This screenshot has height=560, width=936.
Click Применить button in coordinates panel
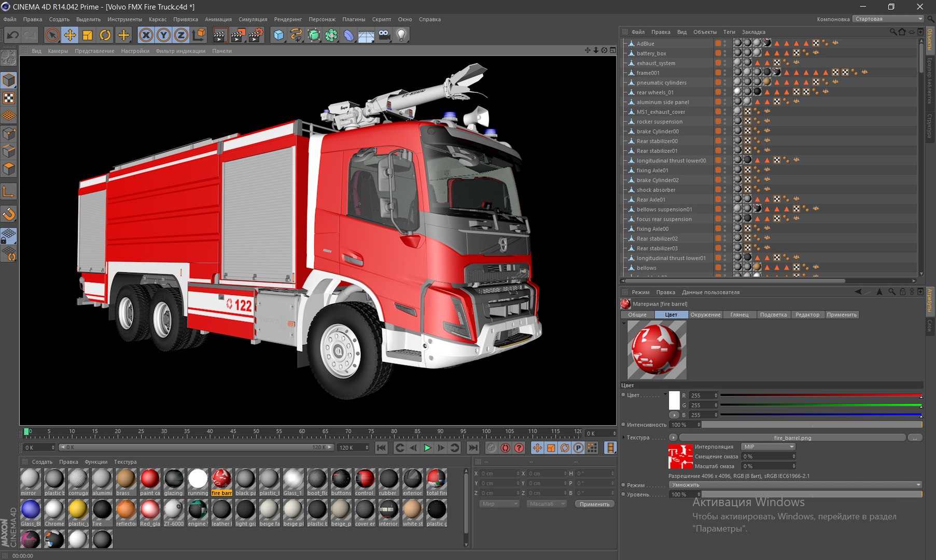[x=594, y=504]
